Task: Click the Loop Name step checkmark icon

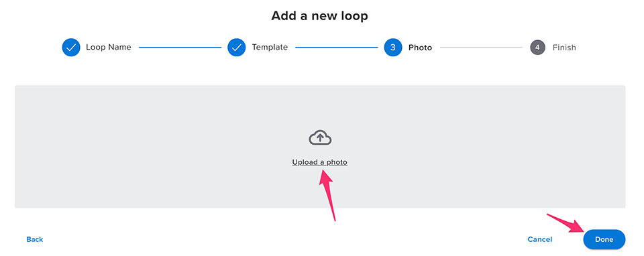Action: click(71, 48)
